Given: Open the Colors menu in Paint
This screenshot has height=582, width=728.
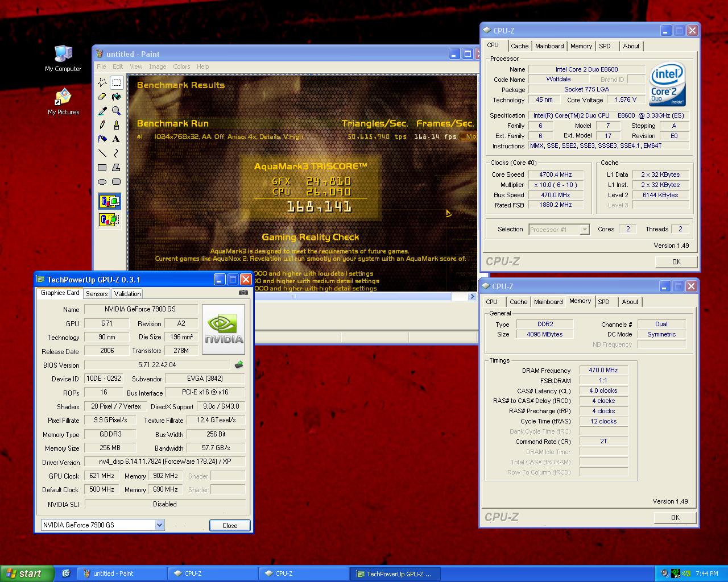Looking at the screenshot, I should tap(181, 66).
